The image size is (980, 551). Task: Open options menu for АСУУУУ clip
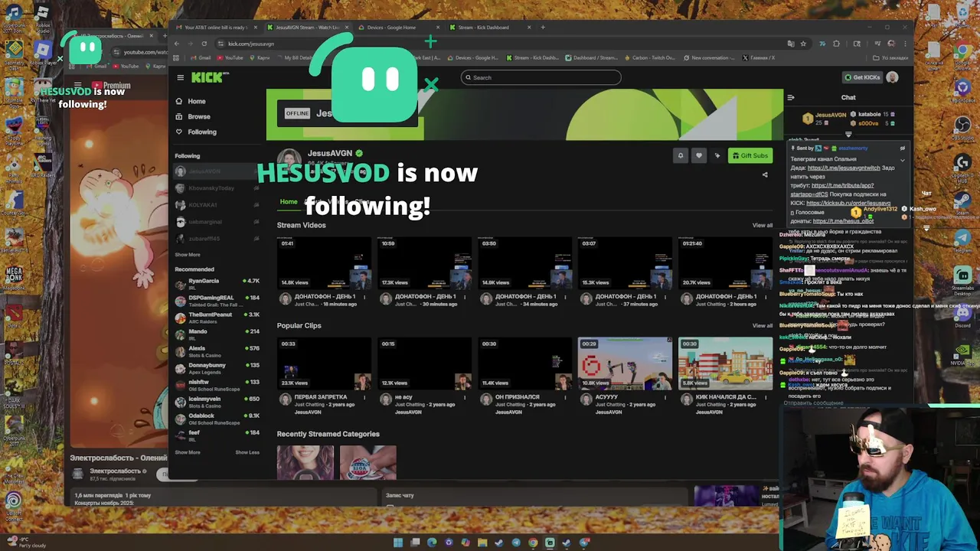665,397
